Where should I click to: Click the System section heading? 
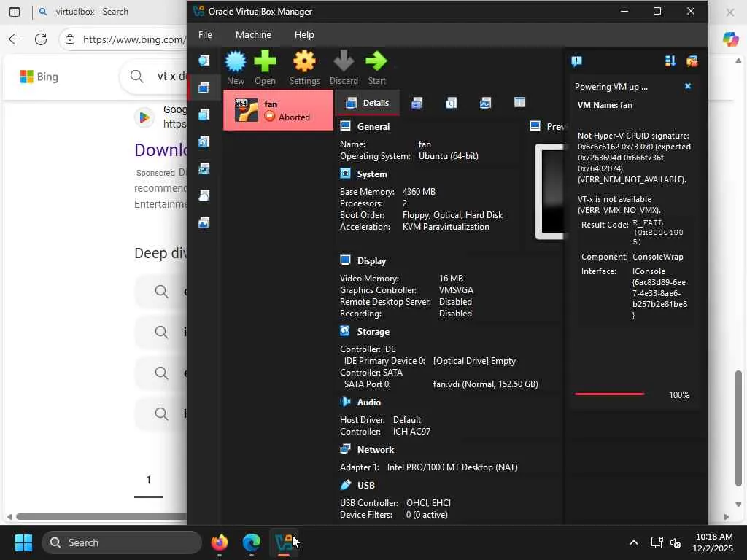[x=372, y=174]
